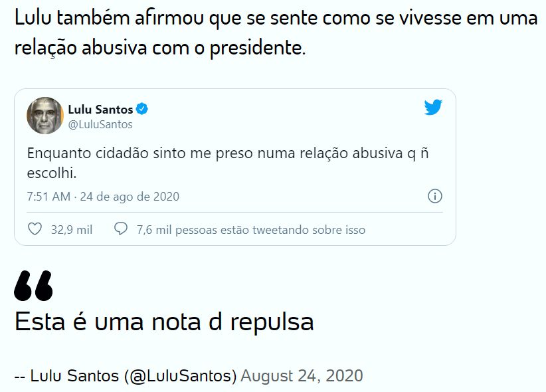Click the 32,9 mil likes count
The height and width of the screenshot is (392, 546).
point(72,230)
